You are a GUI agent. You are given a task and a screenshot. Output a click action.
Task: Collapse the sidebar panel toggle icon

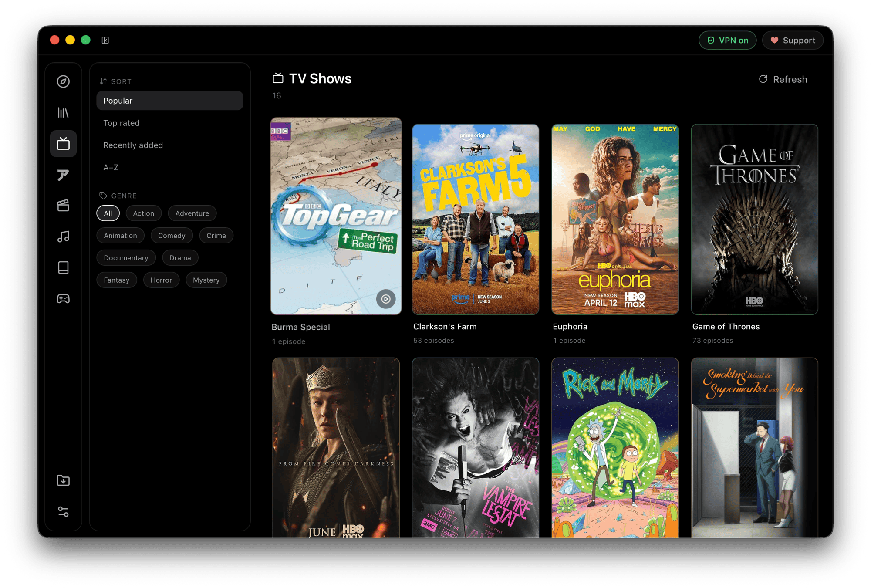(105, 40)
